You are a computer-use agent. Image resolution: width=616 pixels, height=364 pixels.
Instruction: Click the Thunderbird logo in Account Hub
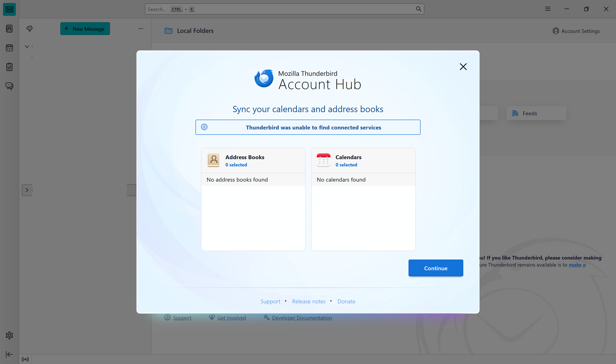[264, 78]
